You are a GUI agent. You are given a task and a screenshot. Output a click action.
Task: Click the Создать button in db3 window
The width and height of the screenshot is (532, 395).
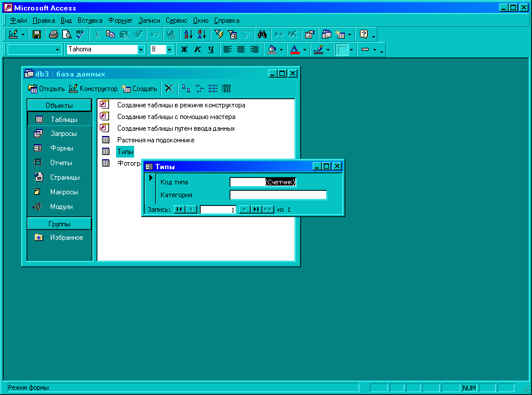tap(139, 89)
